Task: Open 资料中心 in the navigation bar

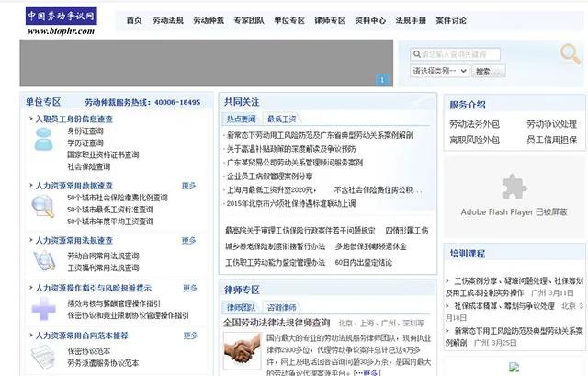Action: [x=370, y=20]
